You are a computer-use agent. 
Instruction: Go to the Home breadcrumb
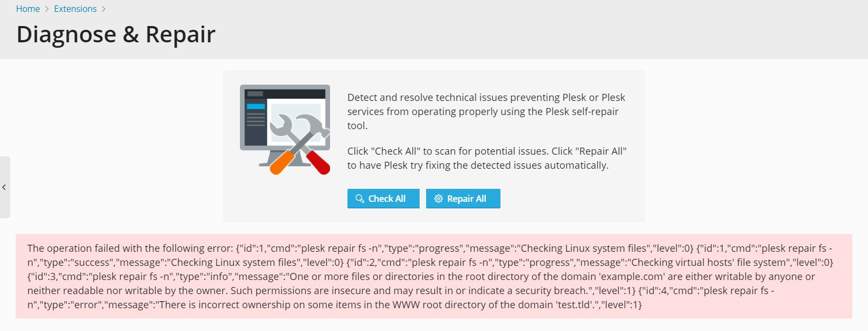28,9
